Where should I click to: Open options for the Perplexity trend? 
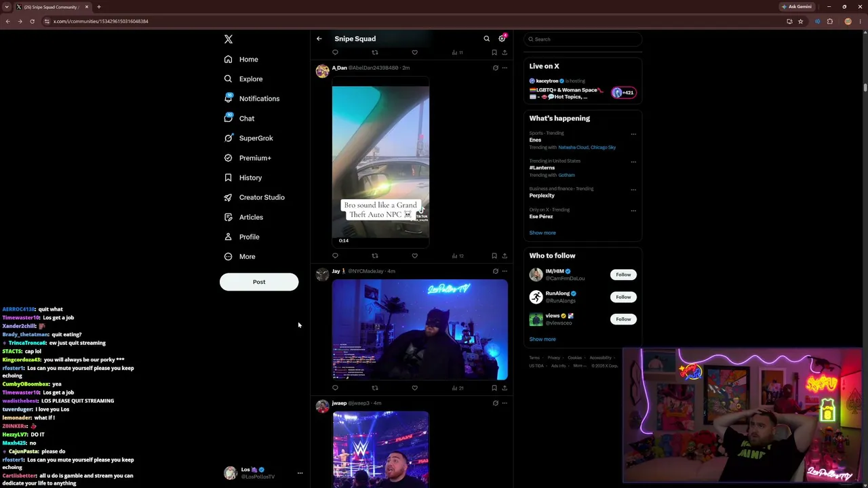tap(633, 189)
